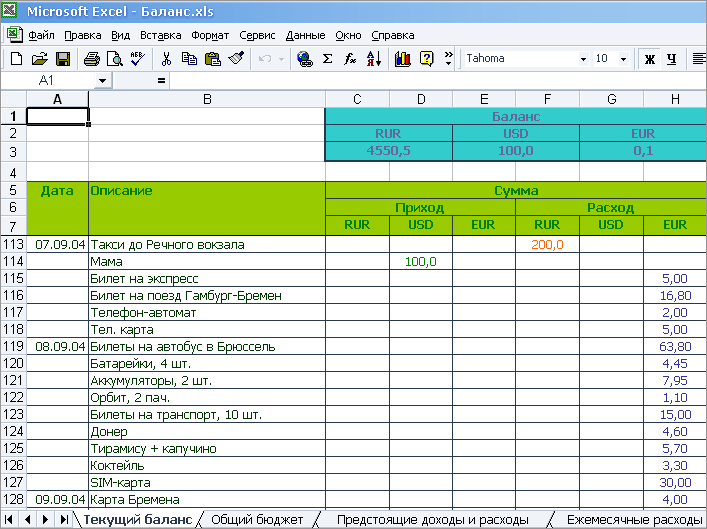Select cell 'Тирамису + капучино'
This screenshot has width=707, height=529.
[207, 449]
